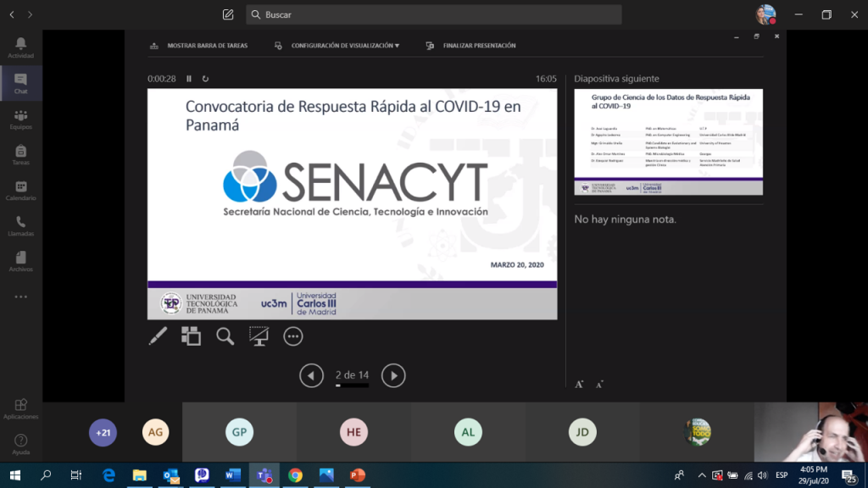The height and width of the screenshot is (488, 868).
Task: Advance to the next slide
Action: coord(393,375)
